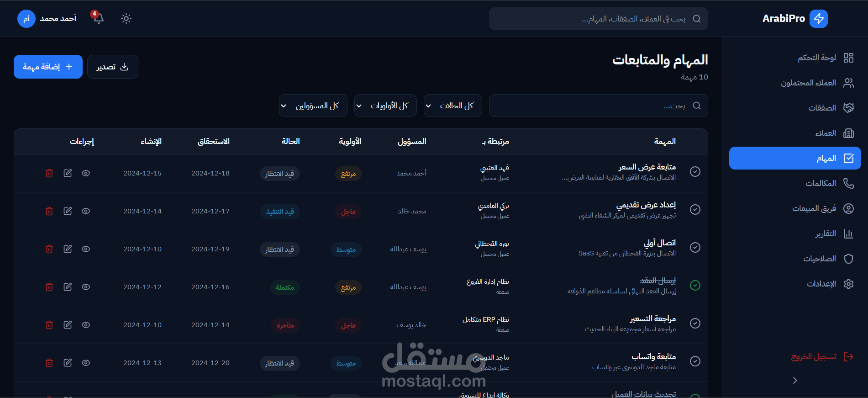Image resolution: width=868 pixels, height=398 pixels.
Task: Click the تصدير export button
Action: tap(112, 67)
